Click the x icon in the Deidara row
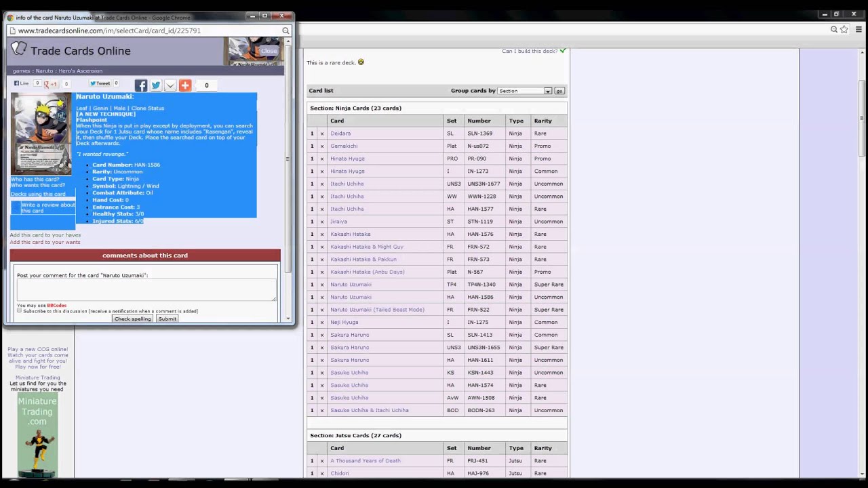This screenshot has height=488, width=868. tap(322, 134)
